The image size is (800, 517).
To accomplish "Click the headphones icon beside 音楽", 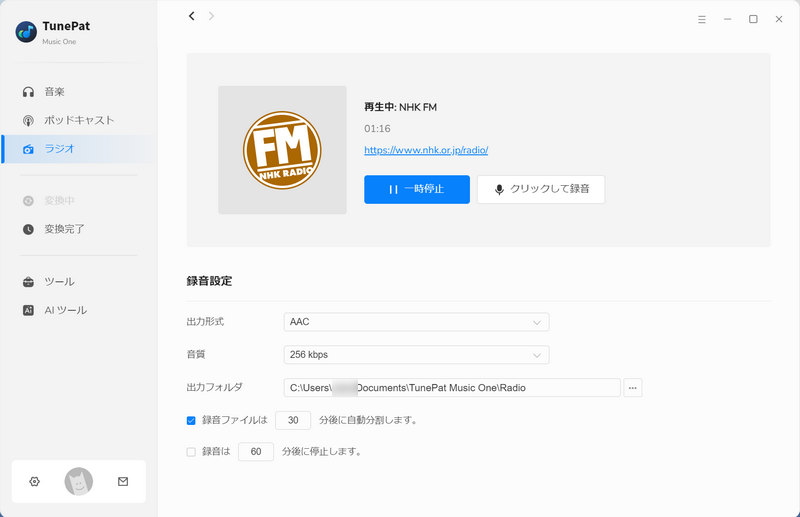I will click(29, 92).
